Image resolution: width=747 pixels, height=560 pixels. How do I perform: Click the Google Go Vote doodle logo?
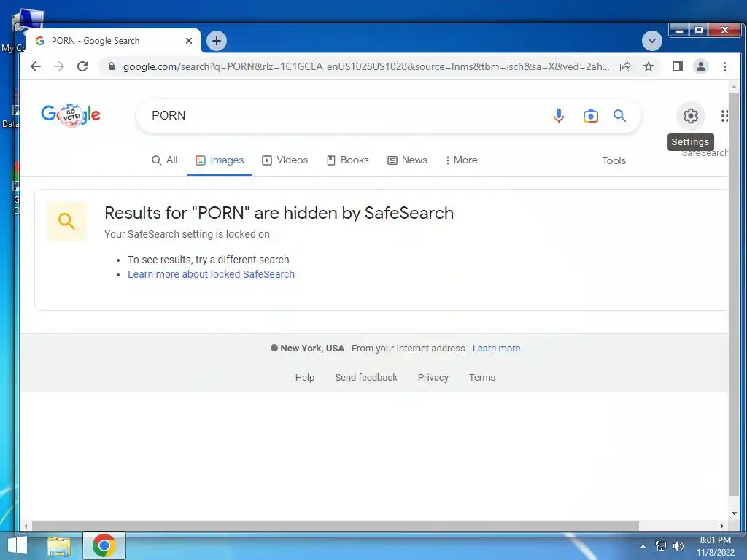point(71,114)
